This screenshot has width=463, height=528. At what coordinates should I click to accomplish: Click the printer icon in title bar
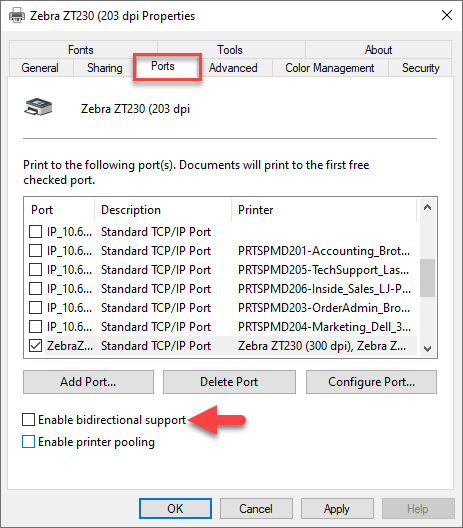pos(16,15)
